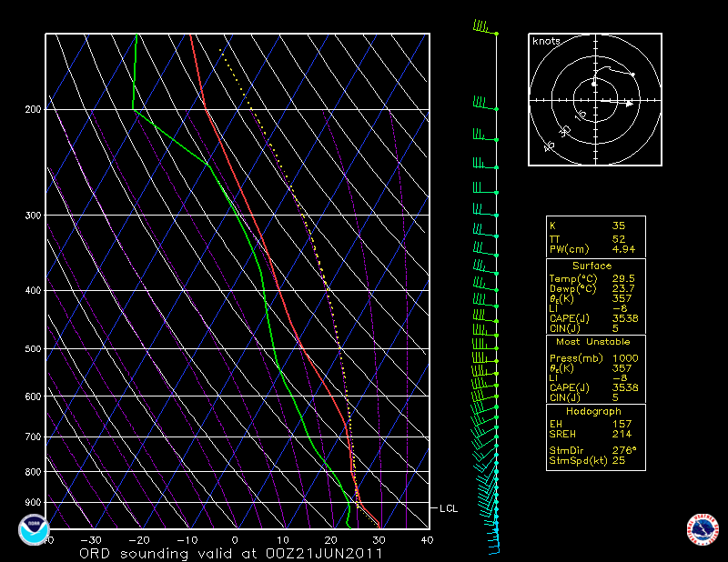Click the -10 temperature axis label

pyautogui.click(x=187, y=540)
